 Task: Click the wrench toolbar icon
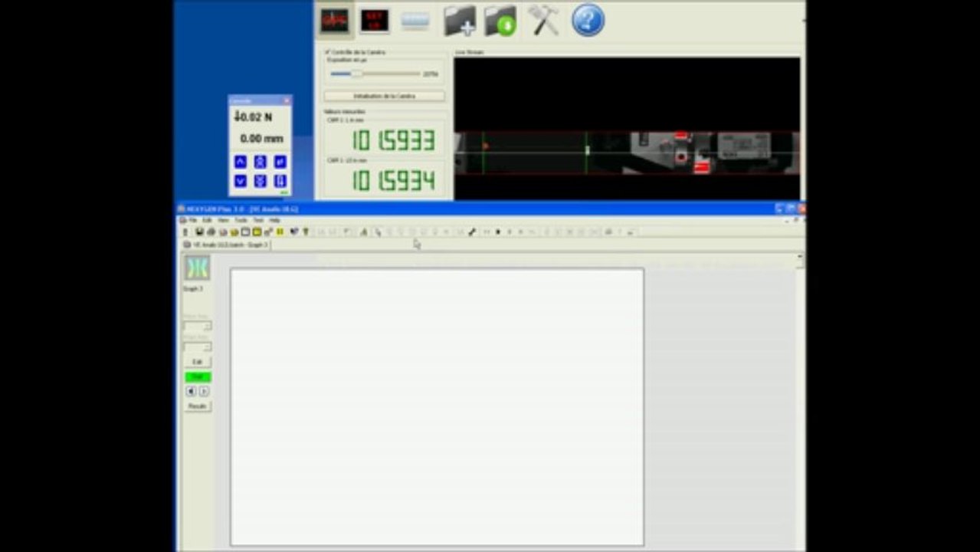pyautogui.click(x=471, y=232)
